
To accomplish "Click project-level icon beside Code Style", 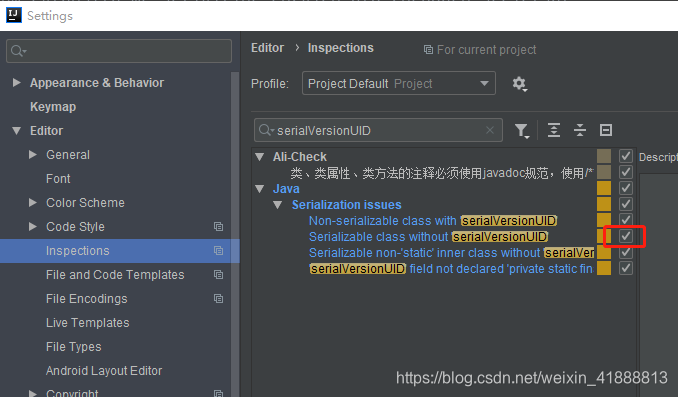I will pyautogui.click(x=218, y=227).
